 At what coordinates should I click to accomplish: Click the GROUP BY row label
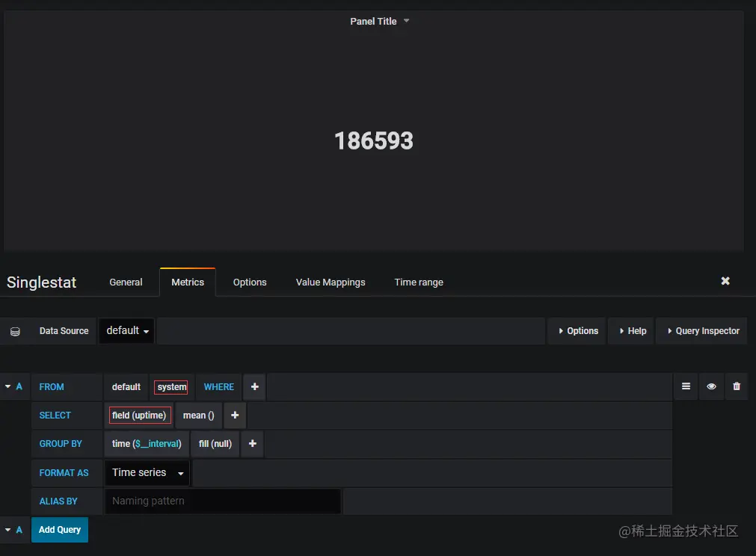(61, 444)
